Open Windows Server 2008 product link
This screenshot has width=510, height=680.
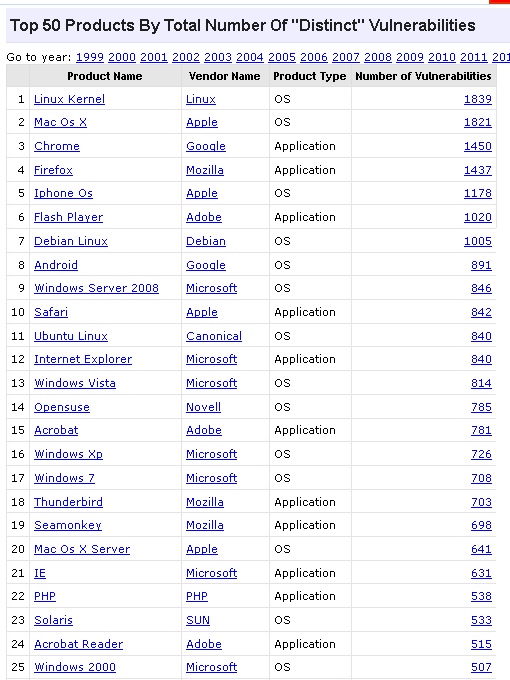(96, 288)
